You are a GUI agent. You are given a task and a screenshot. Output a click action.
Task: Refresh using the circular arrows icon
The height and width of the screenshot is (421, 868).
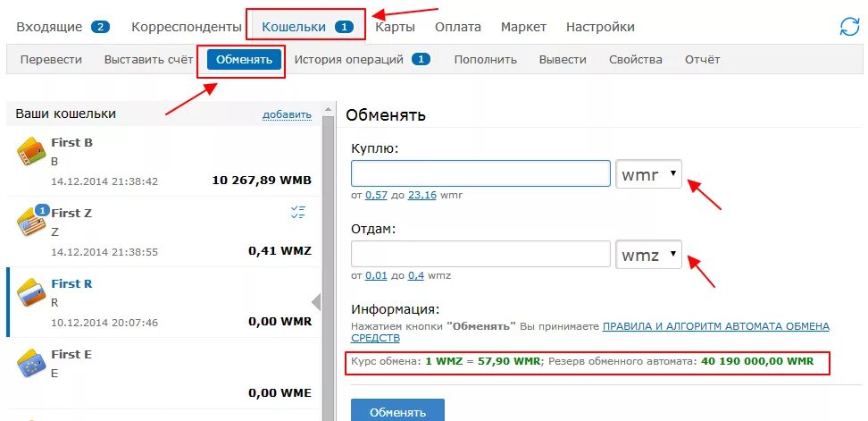tap(850, 27)
